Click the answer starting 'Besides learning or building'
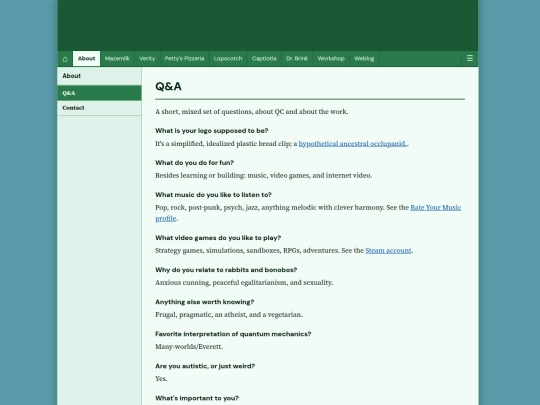 click(263, 175)
